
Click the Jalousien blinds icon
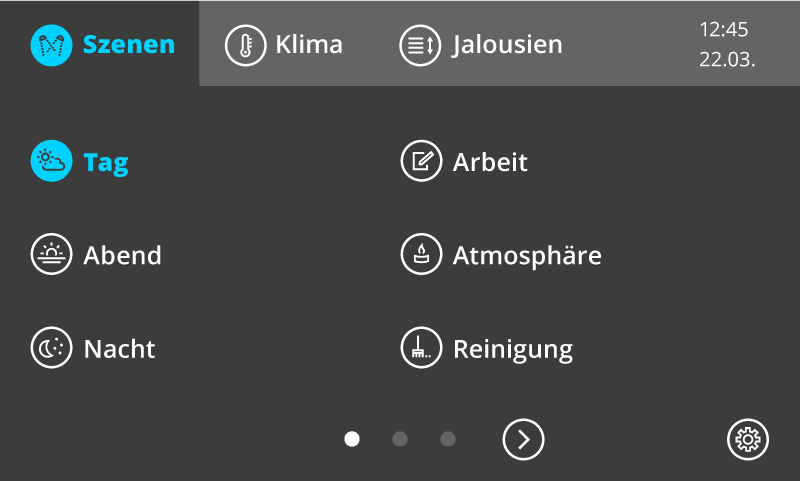[420, 45]
